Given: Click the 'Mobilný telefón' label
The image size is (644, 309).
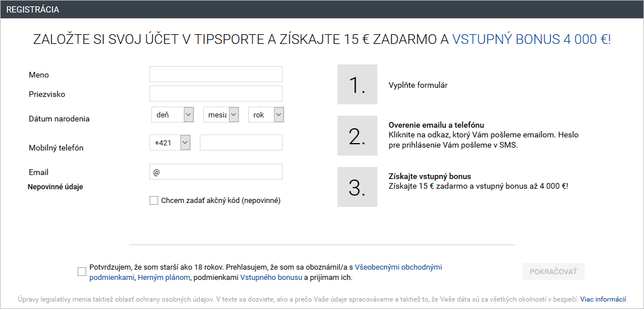Looking at the screenshot, I should pos(57,148).
